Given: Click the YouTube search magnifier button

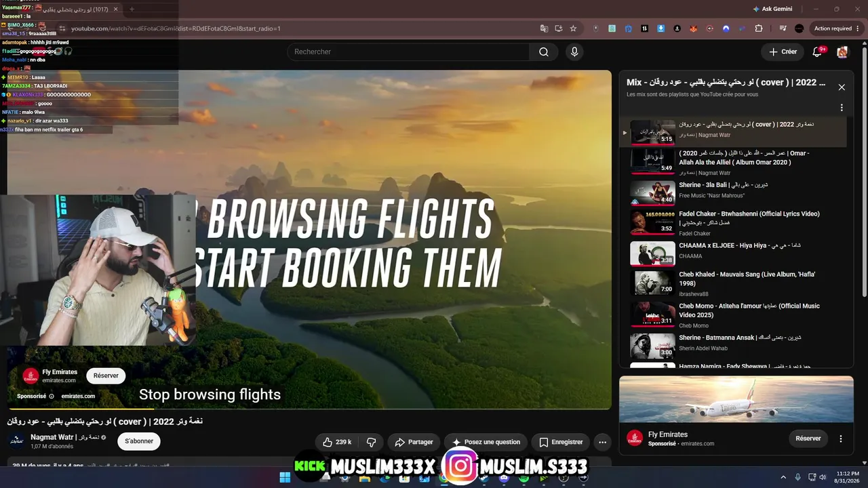Looking at the screenshot, I should (x=544, y=52).
